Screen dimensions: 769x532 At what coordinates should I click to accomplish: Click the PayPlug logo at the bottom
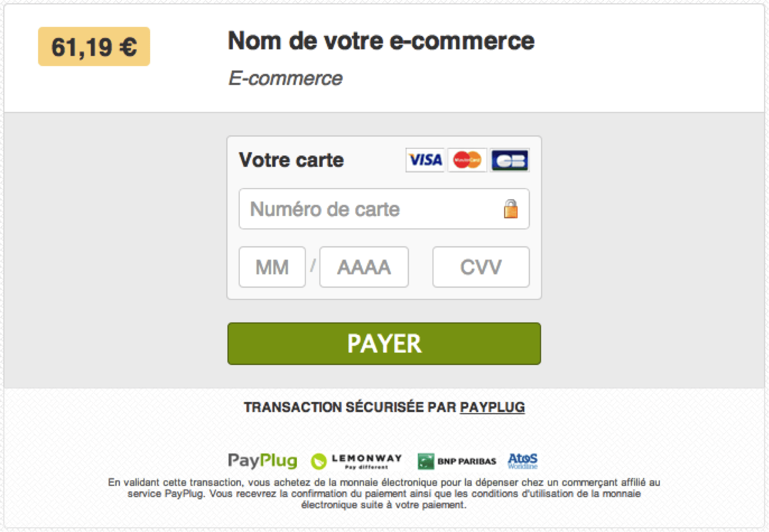[x=262, y=461]
